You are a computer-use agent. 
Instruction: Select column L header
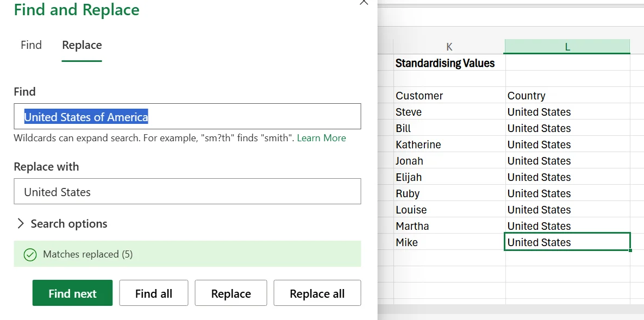tap(567, 47)
